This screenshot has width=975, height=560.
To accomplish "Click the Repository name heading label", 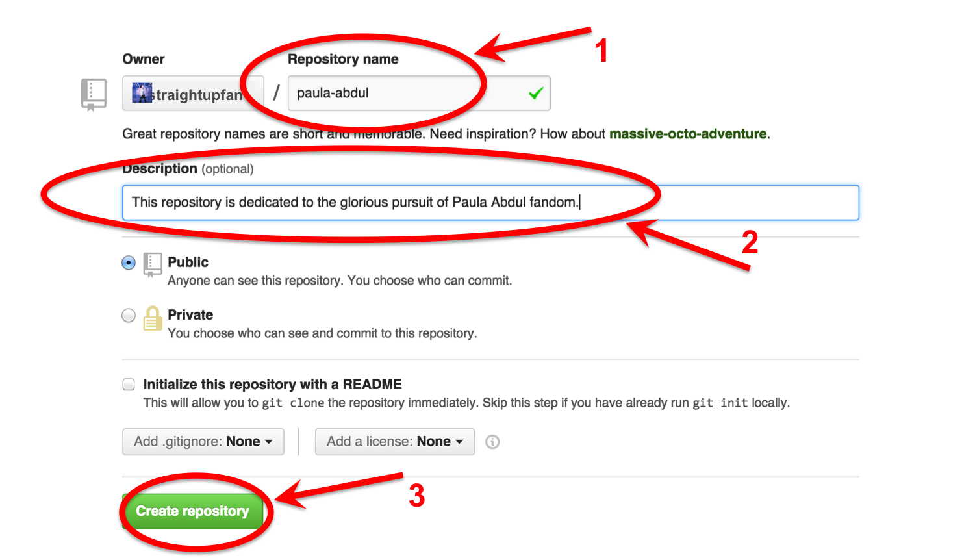I will (x=343, y=59).
